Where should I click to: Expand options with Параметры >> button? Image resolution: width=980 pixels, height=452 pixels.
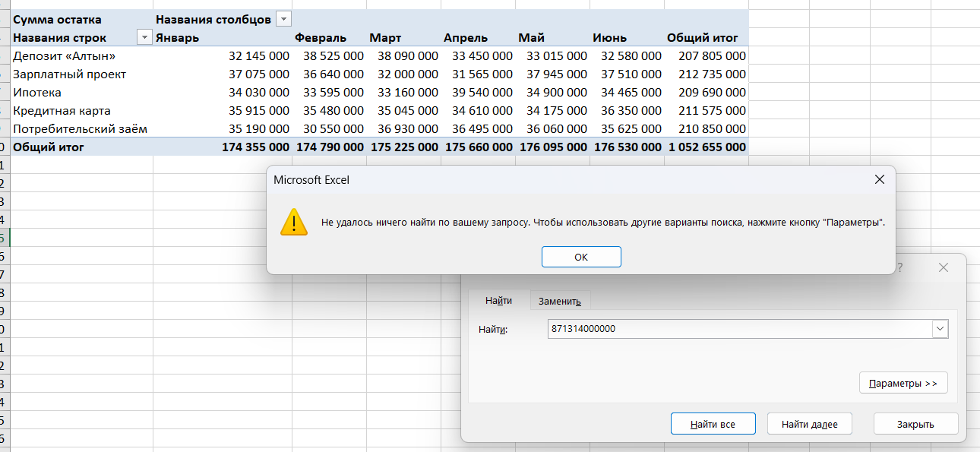coord(903,383)
